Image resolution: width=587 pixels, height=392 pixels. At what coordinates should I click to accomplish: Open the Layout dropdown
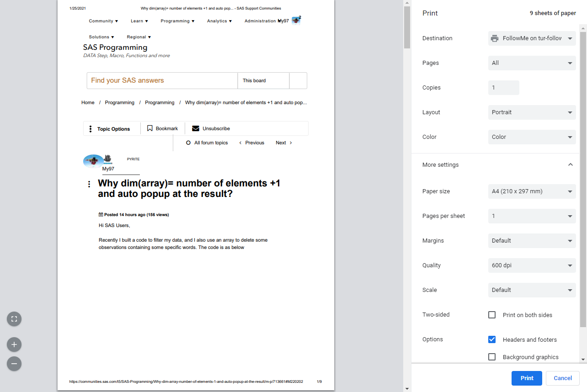(532, 112)
